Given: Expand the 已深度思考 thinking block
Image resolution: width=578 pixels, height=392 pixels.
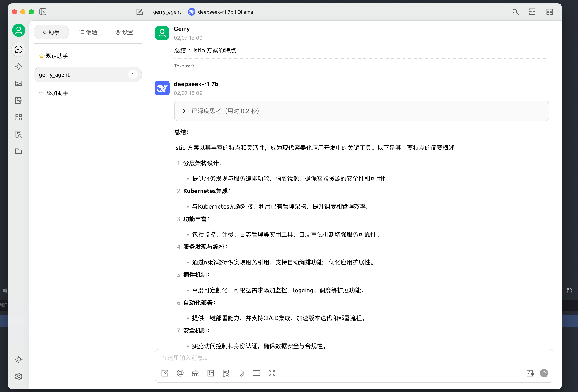Looking at the screenshot, I should [x=361, y=111].
